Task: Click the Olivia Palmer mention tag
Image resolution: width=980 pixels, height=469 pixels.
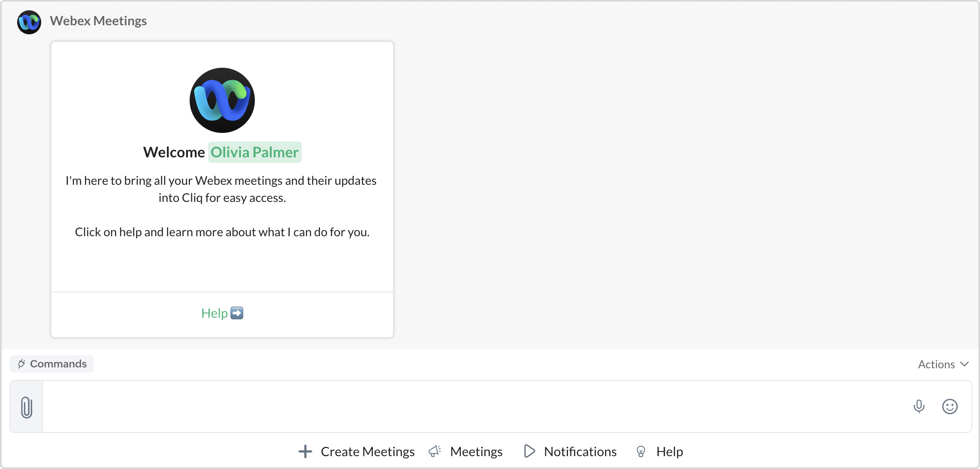Action: coord(254,152)
